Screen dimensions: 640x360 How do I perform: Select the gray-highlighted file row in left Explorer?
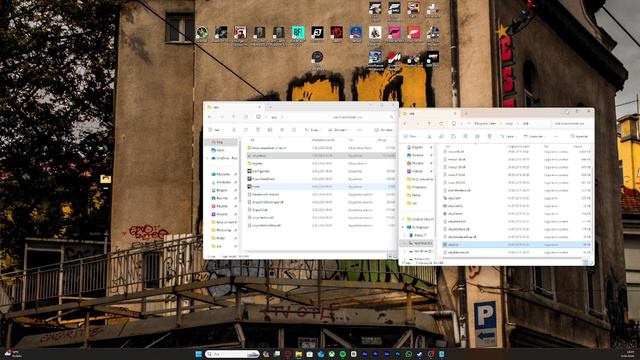pyautogui.click(x=321, y=156)
